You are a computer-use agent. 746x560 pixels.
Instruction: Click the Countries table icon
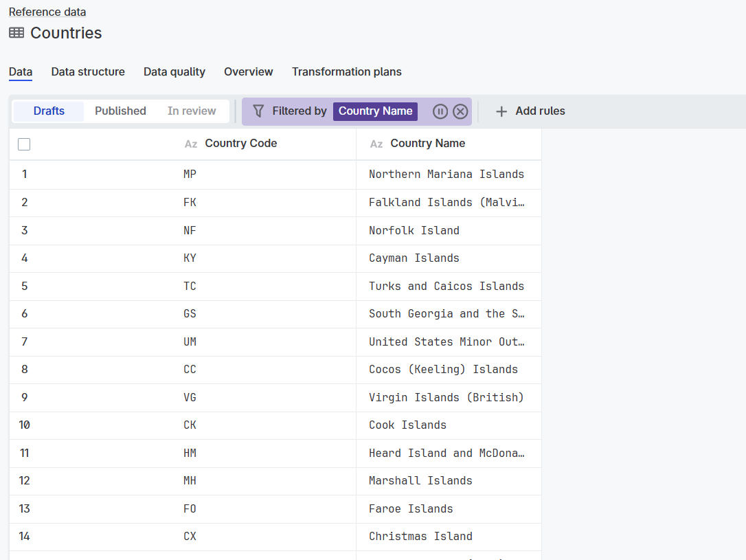16,33
